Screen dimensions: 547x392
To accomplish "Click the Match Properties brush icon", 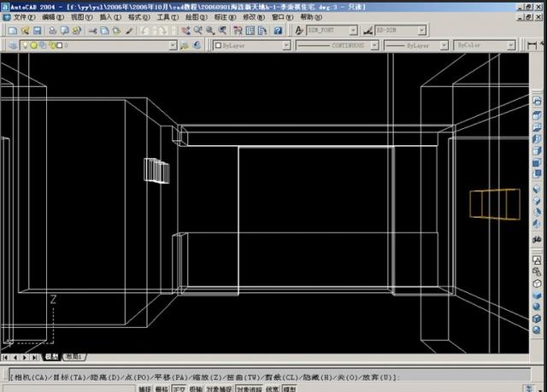I will (129, 31).
